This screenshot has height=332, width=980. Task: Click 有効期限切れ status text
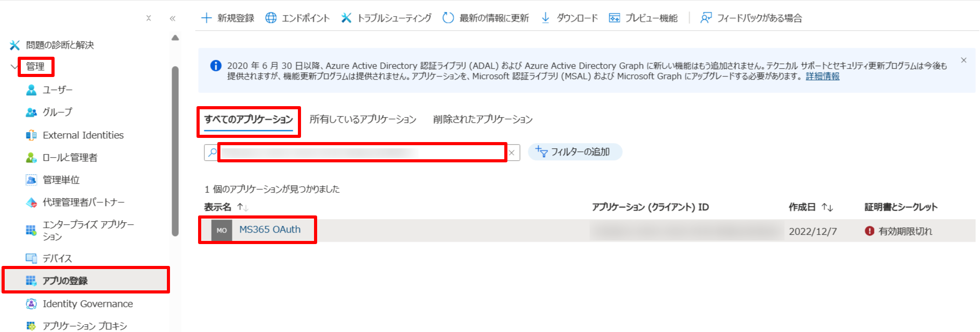(x=905, y=232)
